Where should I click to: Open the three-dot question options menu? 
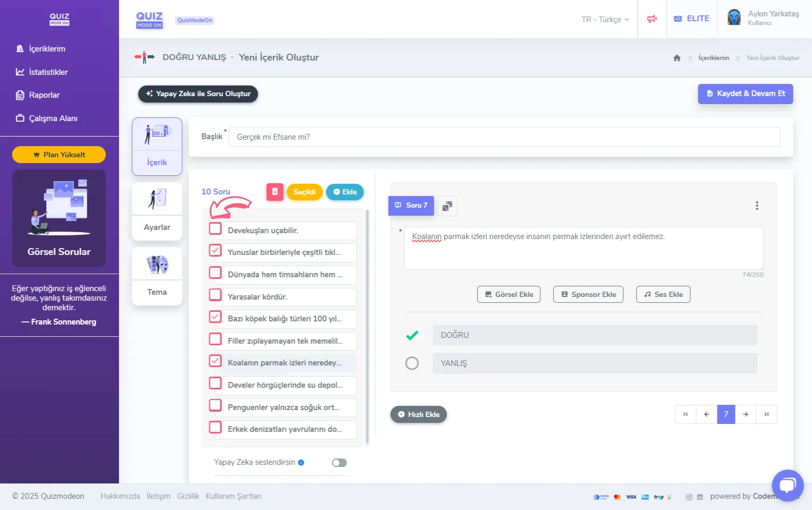click(757, 206)
